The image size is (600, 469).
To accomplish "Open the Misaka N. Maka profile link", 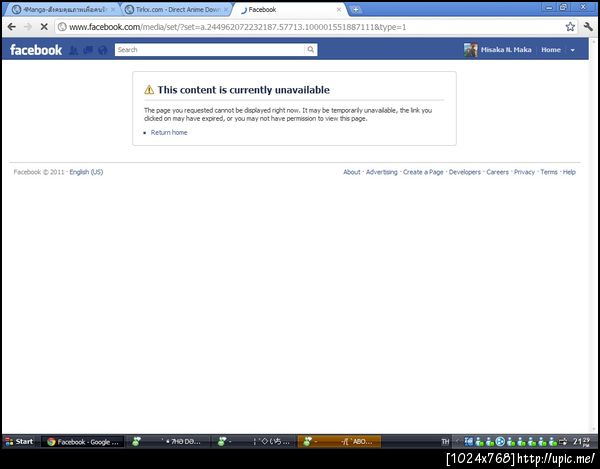I will [506, 50].
